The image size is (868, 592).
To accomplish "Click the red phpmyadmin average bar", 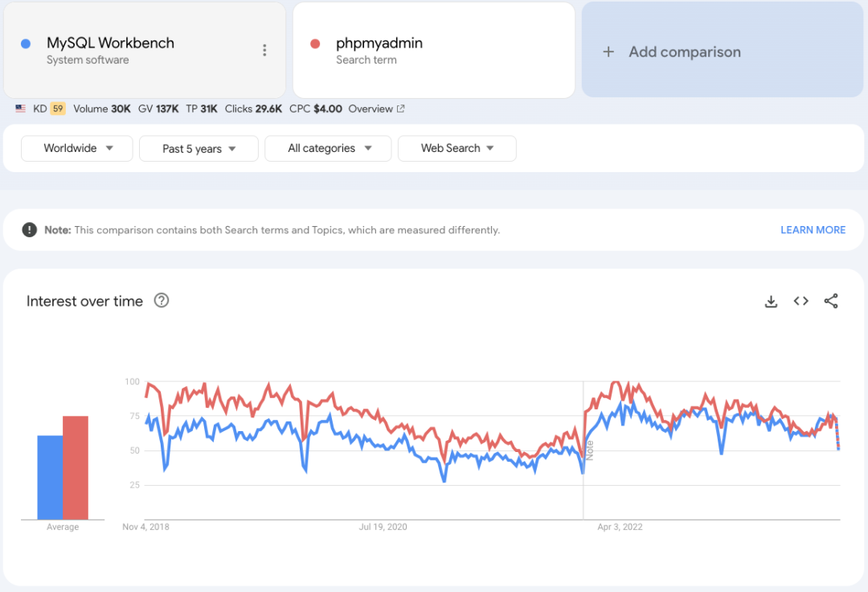I will pos(76,467).
